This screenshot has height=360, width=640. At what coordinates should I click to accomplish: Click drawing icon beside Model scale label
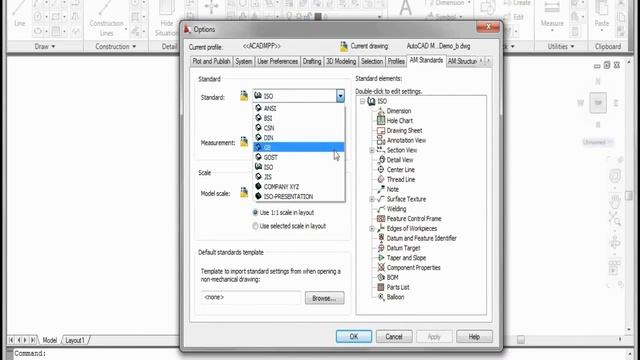pyautogui.click(x=244, y=192)
